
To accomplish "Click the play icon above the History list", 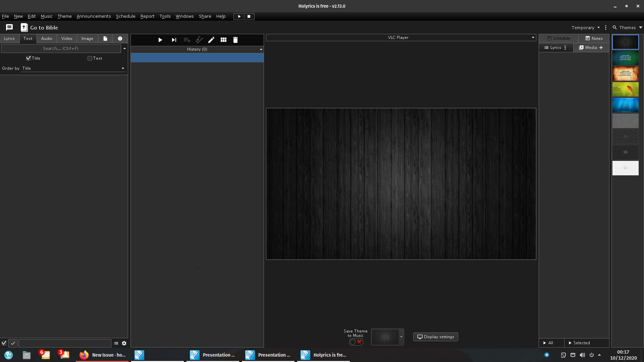I will tap(160, 40).
